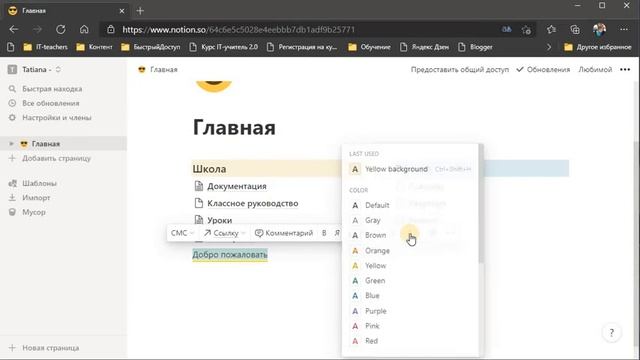Select the Green text color
The image size is (640, 360).
coord(411,281)
